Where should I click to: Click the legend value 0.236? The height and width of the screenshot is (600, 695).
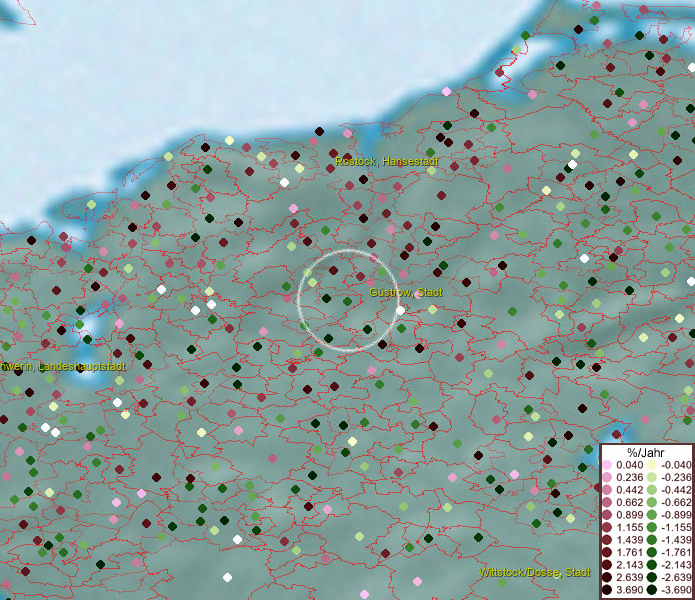coord(629,477)
